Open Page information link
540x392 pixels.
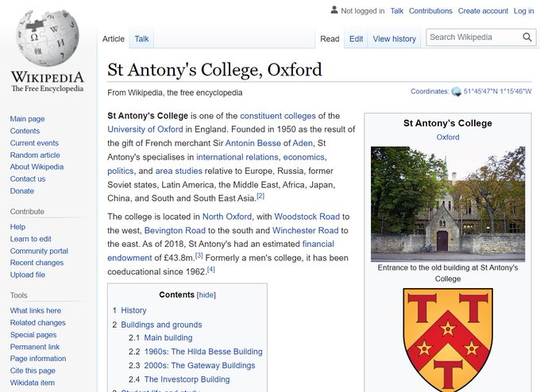(38, 358)
